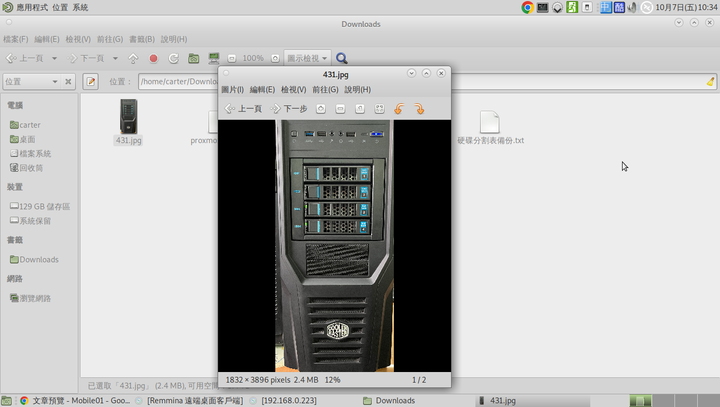Click Remmina tray icon in panel

coord(647,7)
